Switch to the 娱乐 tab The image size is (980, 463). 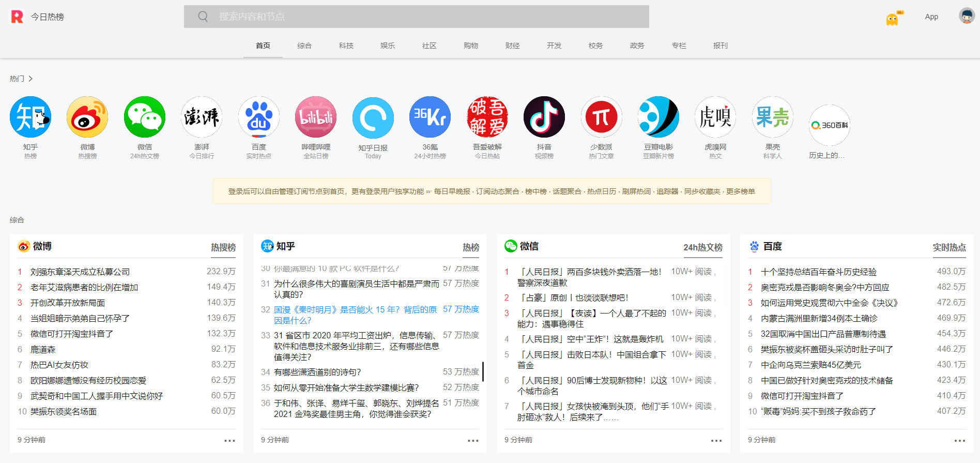tap(388, 46)
